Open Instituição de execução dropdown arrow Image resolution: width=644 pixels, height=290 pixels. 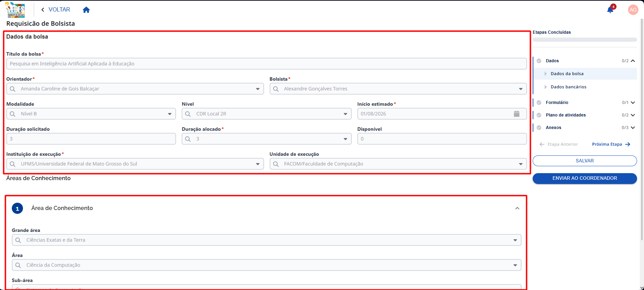point(258,164)
